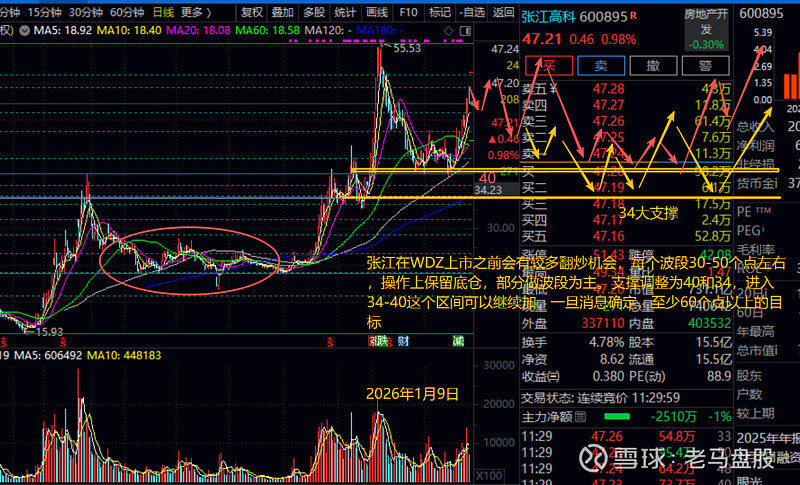Click the 买五 price 47.16
Screen dimensions: 800x485
click(609, 236)
